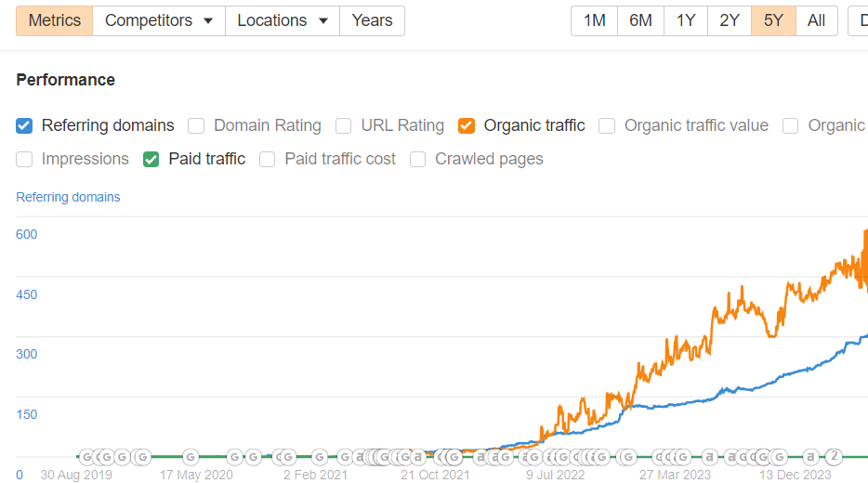
Task: Disable the Organic traffic metric checkbox
Action: (x=467, y=125)
